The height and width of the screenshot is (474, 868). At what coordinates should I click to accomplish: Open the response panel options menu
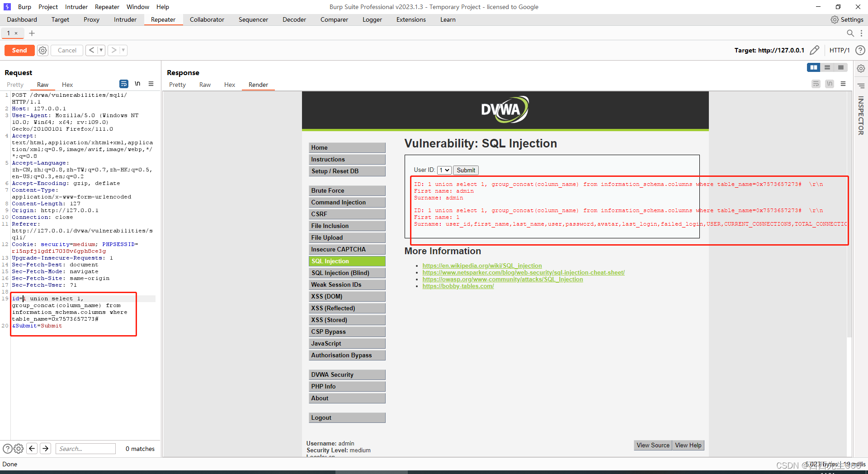[843, 84]
